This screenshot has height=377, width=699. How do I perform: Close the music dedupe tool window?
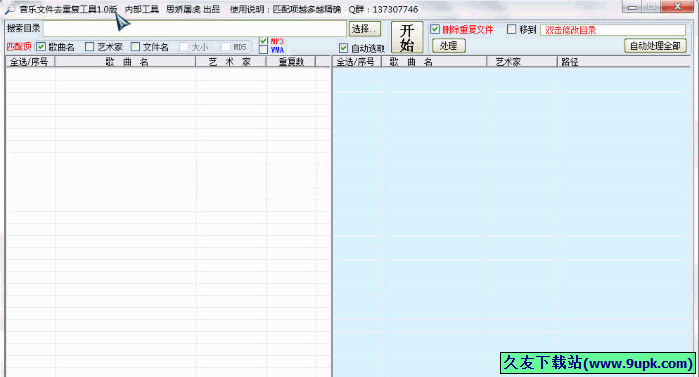pyautogui.click(x=677, y=7)
